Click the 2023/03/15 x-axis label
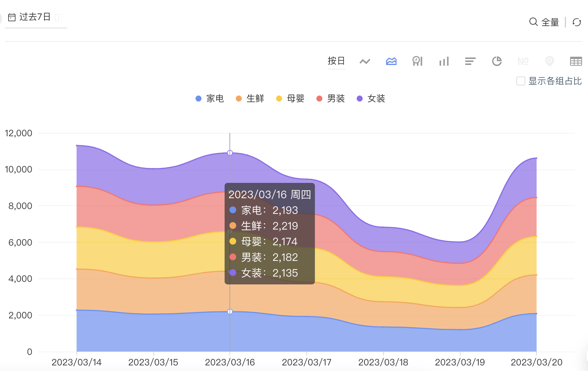 pyautogui.click(x=153, y=362)
